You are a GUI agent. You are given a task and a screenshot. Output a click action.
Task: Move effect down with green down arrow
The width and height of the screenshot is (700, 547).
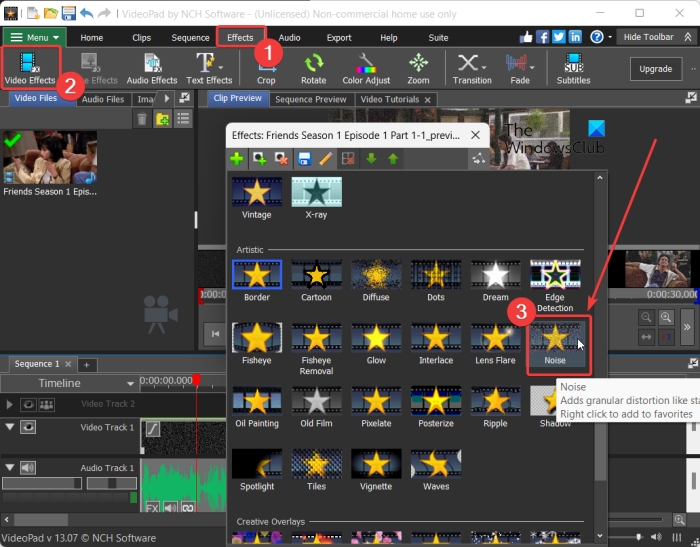click(x=371, y=159)
